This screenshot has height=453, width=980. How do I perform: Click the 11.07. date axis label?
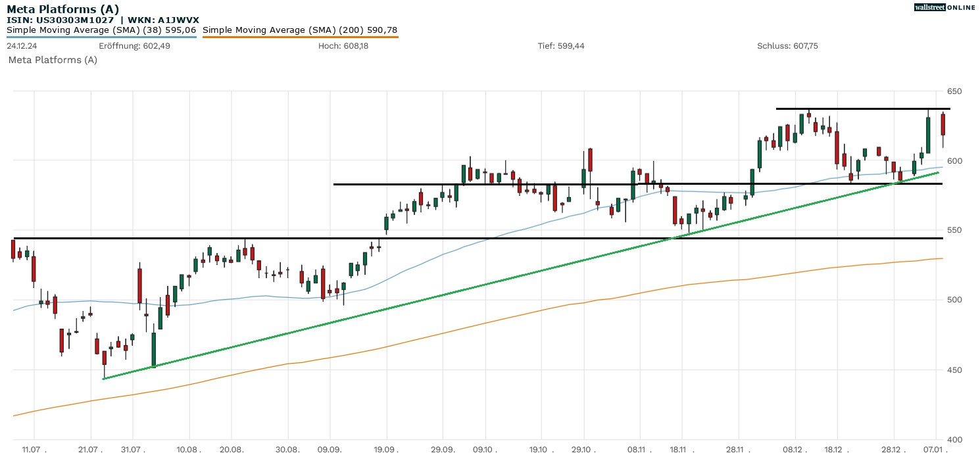tap(34, 449)
